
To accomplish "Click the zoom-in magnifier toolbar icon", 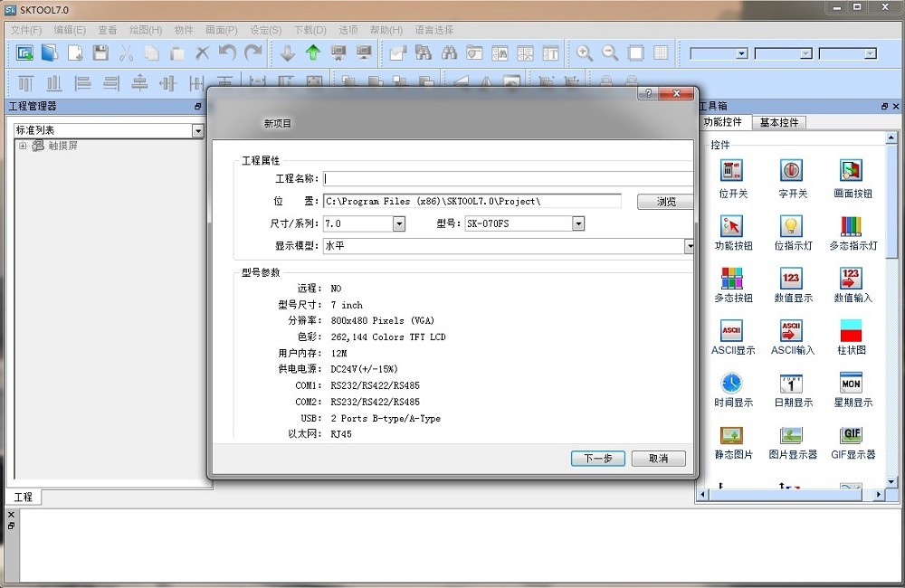I will click(583, 52).
